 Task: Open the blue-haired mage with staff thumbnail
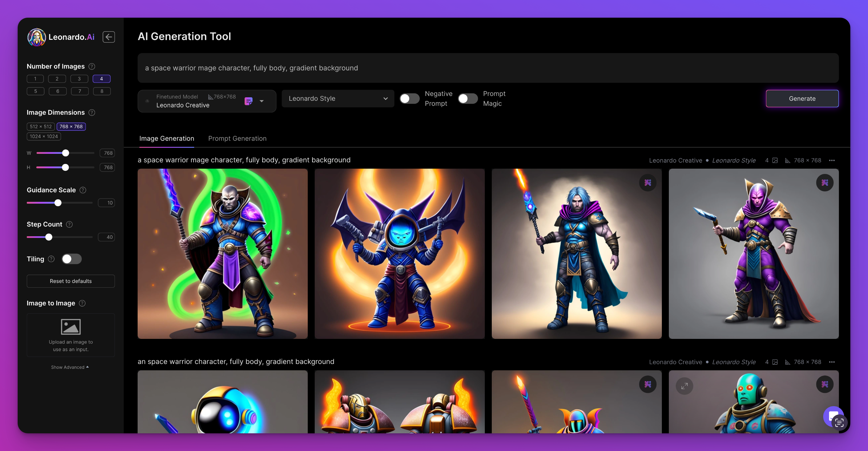pos(577,254)
